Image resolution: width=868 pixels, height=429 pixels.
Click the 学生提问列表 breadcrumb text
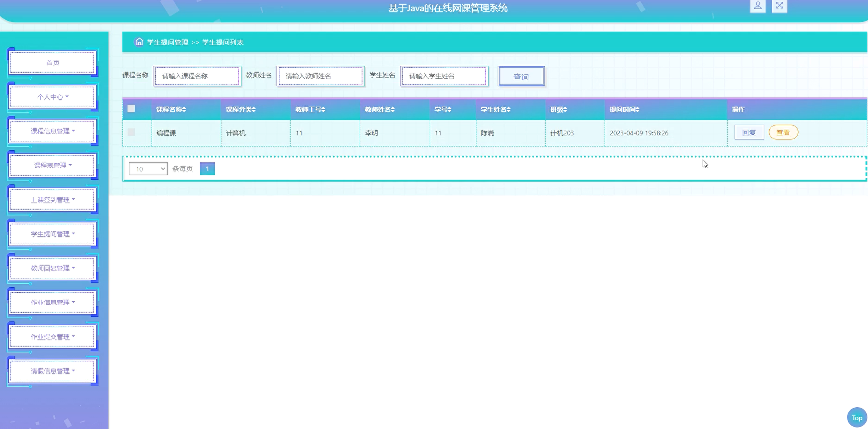(x=223, y=42)
